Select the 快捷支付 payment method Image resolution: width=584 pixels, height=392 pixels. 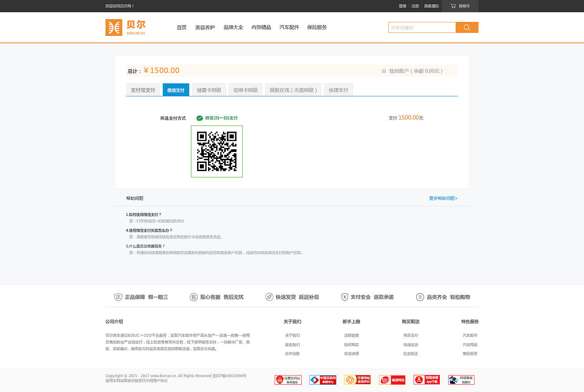[338, 89]
